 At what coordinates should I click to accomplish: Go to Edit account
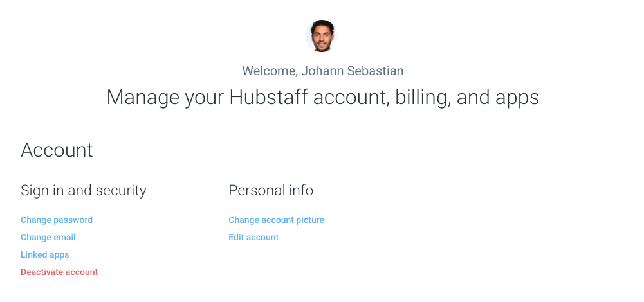click(253, 237)
